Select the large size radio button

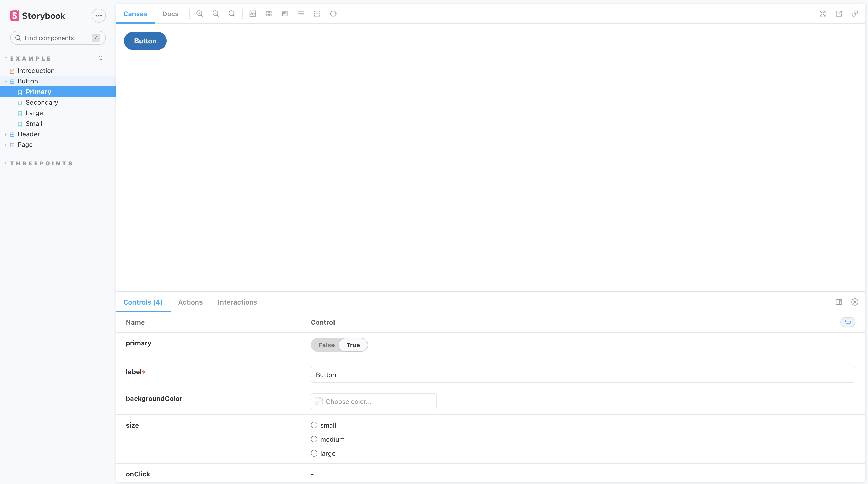click(x=314, y=453)
